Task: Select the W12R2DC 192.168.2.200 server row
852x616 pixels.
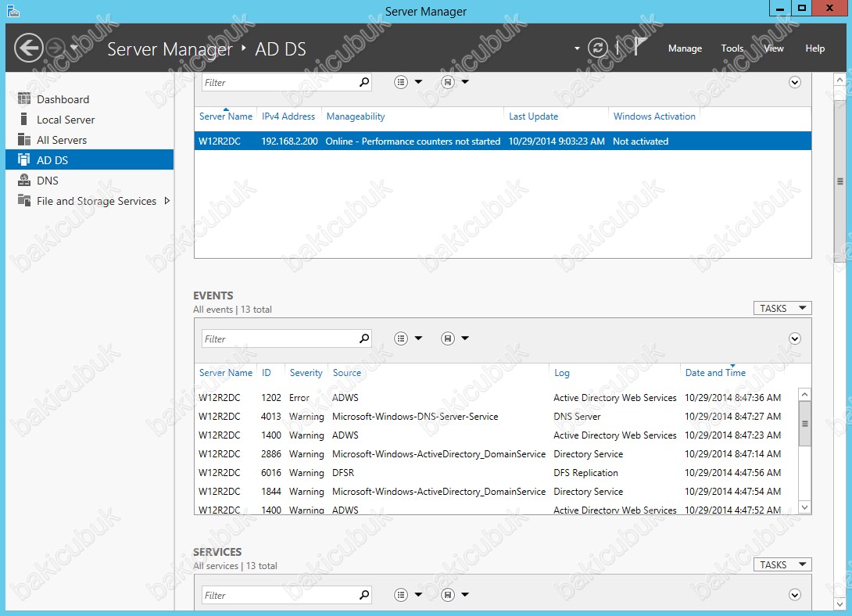Action: tap(503, 141)
